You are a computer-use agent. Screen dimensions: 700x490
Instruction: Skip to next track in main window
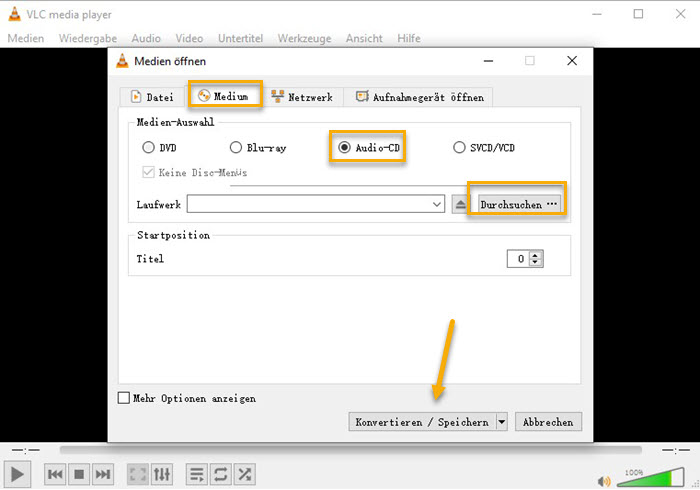[x=103, y=474]
